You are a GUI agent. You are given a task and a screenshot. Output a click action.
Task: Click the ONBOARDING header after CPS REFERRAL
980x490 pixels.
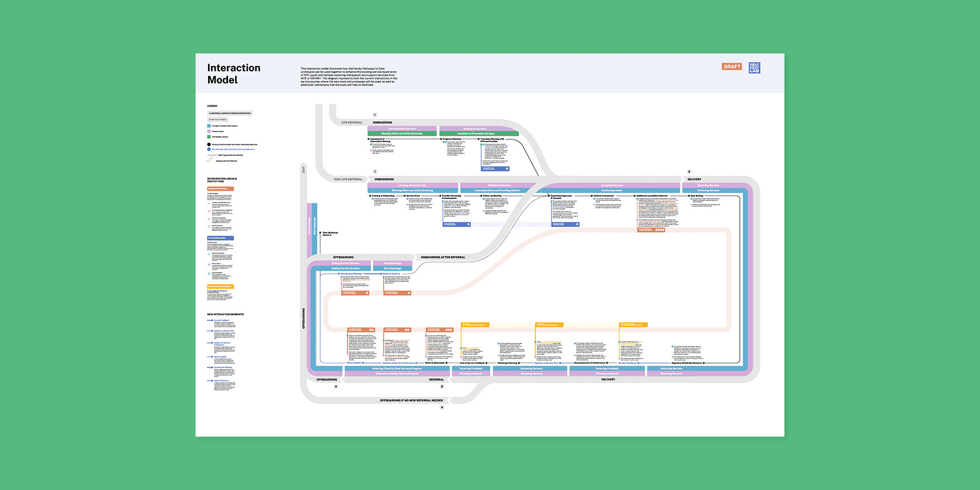(382, 122)
